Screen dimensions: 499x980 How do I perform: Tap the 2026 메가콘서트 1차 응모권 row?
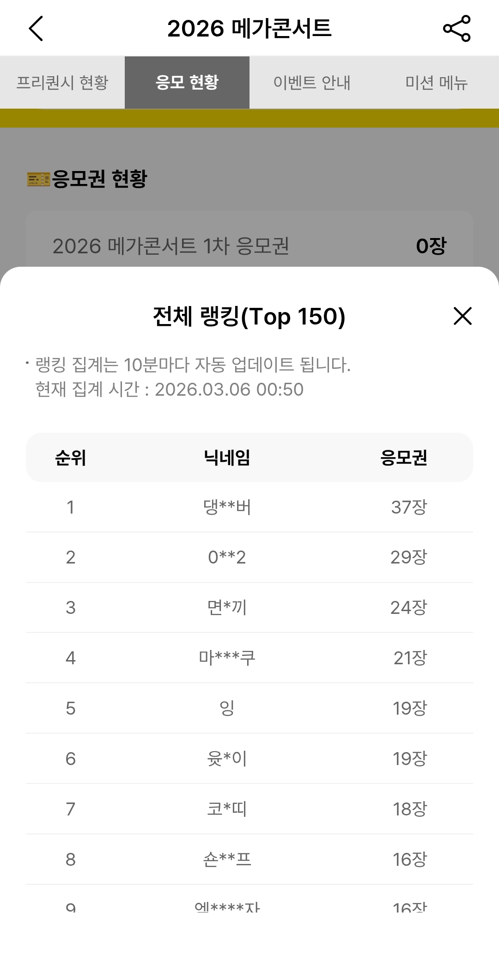[x=249, y=245]
